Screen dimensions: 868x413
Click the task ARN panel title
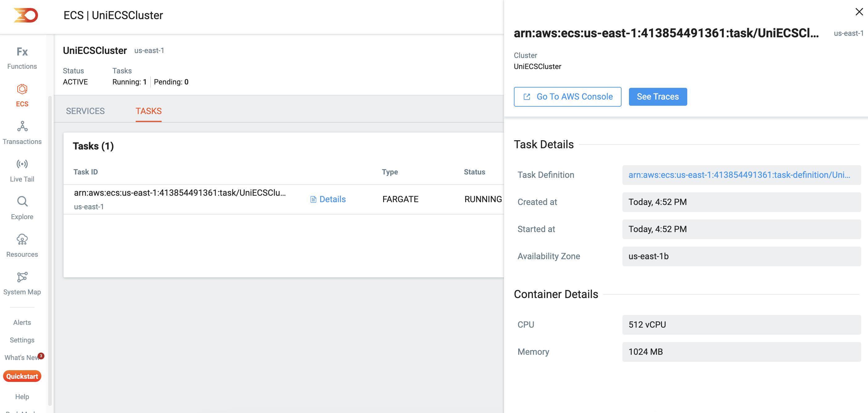(666, 33)
